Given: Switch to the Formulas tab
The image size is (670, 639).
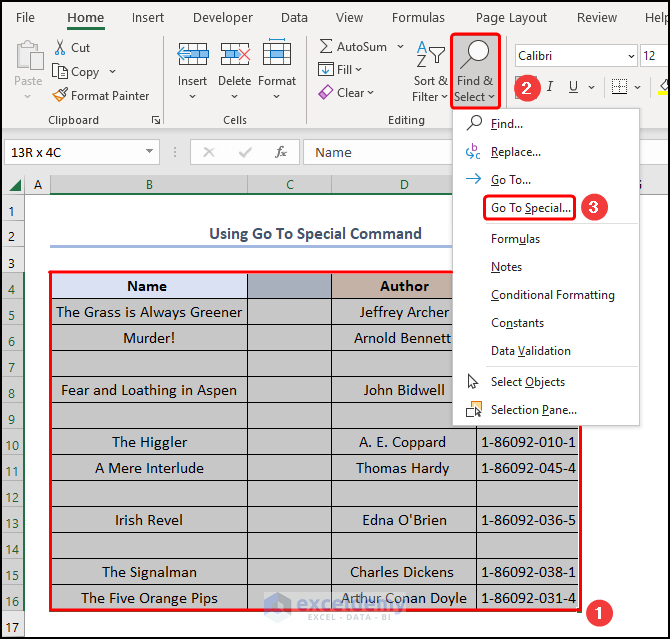Looking at the screenshot, I should [418, 18].
